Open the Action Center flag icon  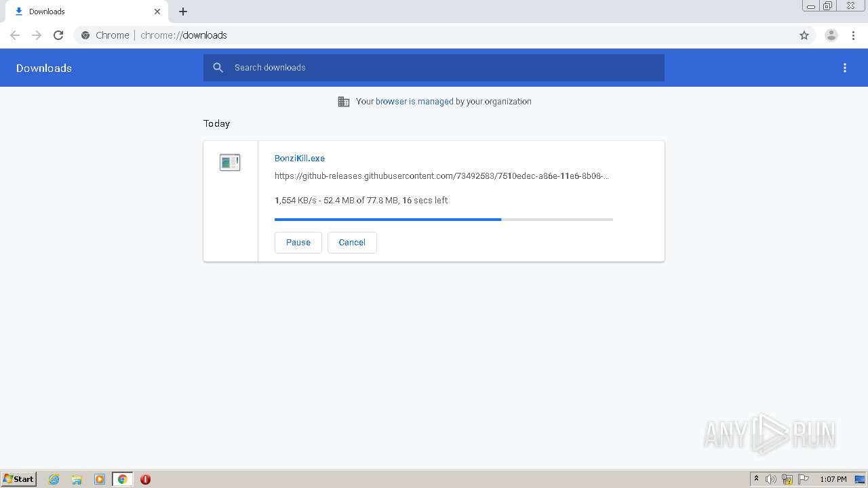click(x=804, y=479)
